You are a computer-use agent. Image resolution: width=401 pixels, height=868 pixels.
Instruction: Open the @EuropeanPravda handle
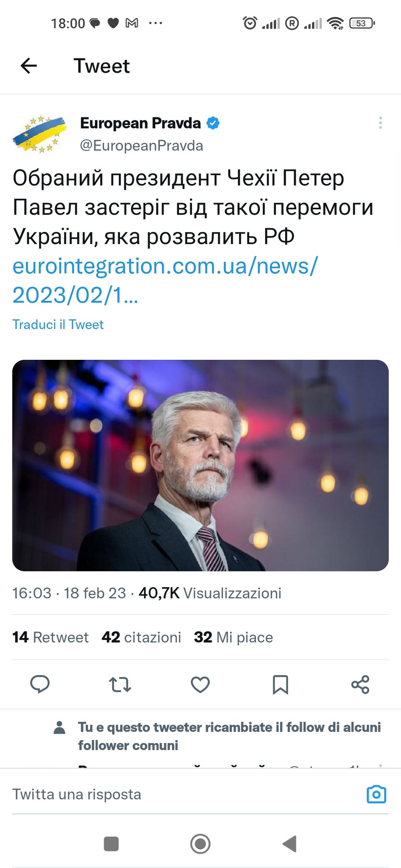click(141, 146)
